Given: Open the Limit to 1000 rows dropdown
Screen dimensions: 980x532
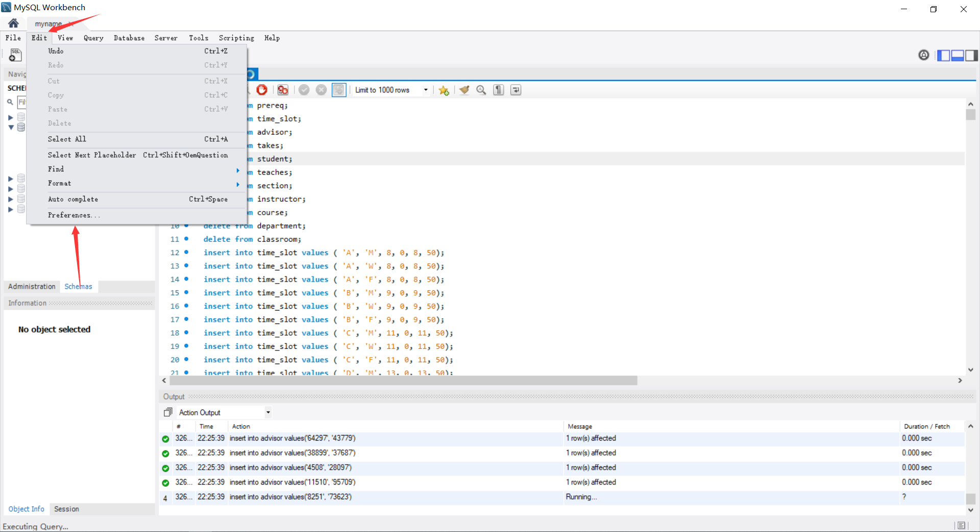Looking at the screenshot, I should (426, 90).
